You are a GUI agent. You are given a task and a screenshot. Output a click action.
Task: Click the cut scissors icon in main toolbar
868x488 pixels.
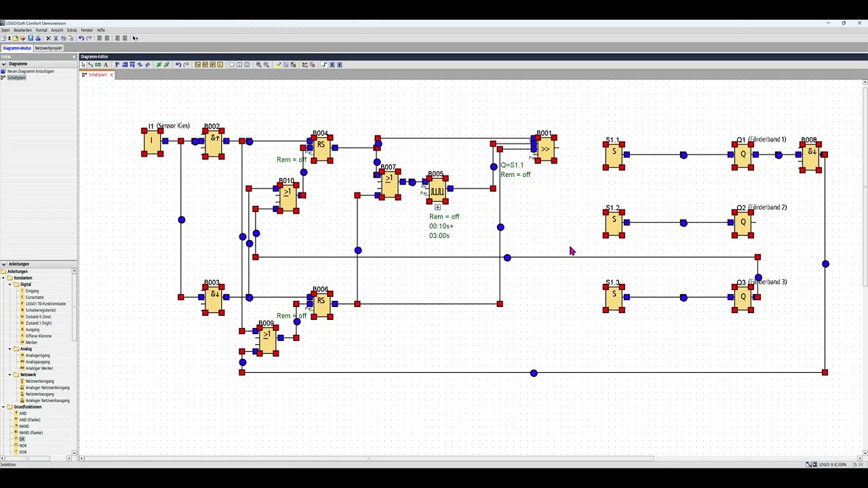(x=56, y=38)
